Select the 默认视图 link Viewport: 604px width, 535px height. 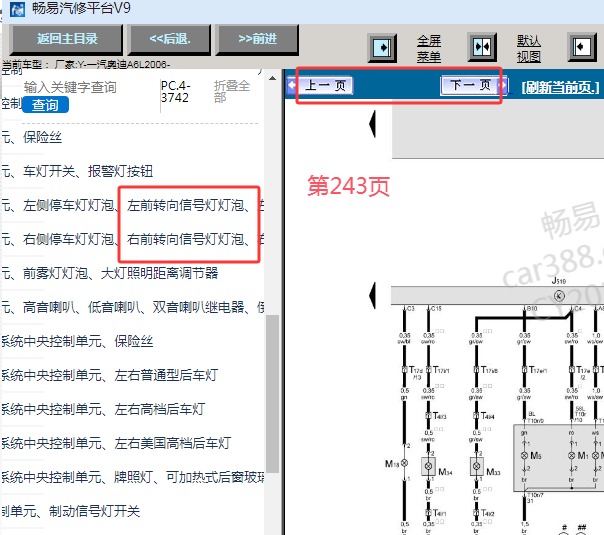(x=528, y=48)
